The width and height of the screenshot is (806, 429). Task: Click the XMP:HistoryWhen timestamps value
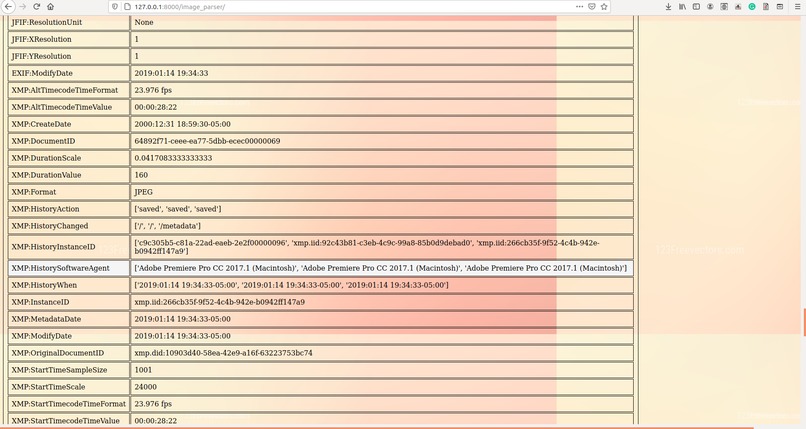tap(291, 285)
